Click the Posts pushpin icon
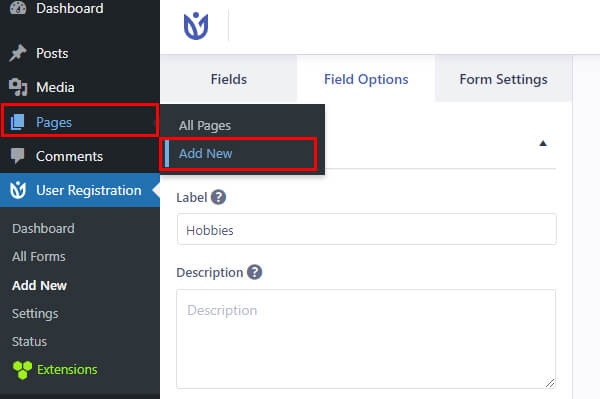The width and height of the screenshot is (600, 399). [18, 53]
